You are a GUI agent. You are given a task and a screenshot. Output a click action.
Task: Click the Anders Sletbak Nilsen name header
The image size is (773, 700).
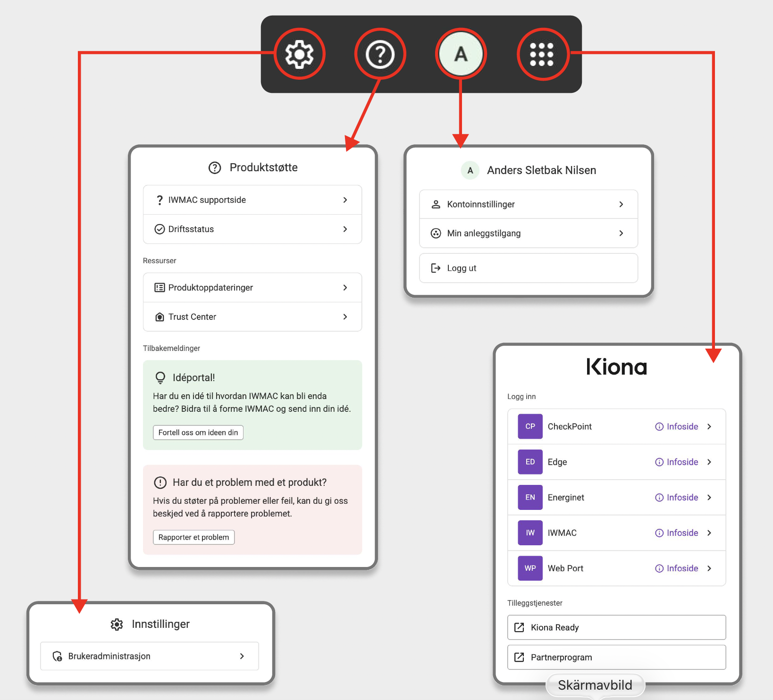[541, 170]
